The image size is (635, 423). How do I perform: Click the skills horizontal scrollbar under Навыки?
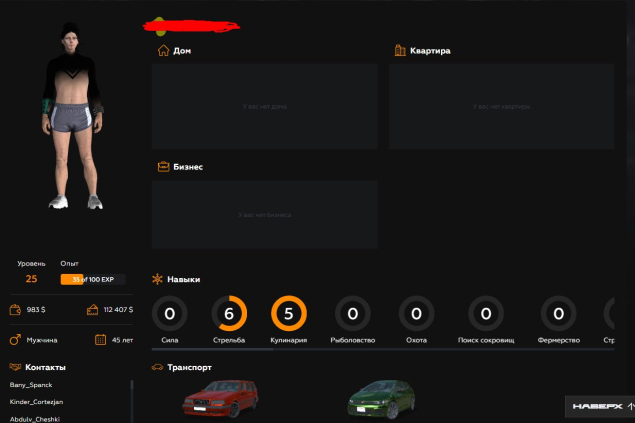pyautogui.click(x=212, y=349)
